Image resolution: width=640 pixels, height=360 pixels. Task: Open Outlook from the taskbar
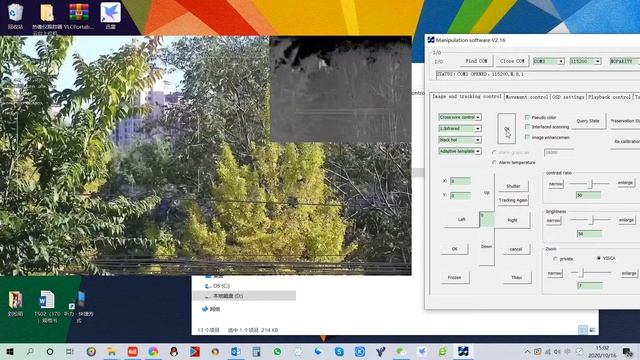click(236, 351)
